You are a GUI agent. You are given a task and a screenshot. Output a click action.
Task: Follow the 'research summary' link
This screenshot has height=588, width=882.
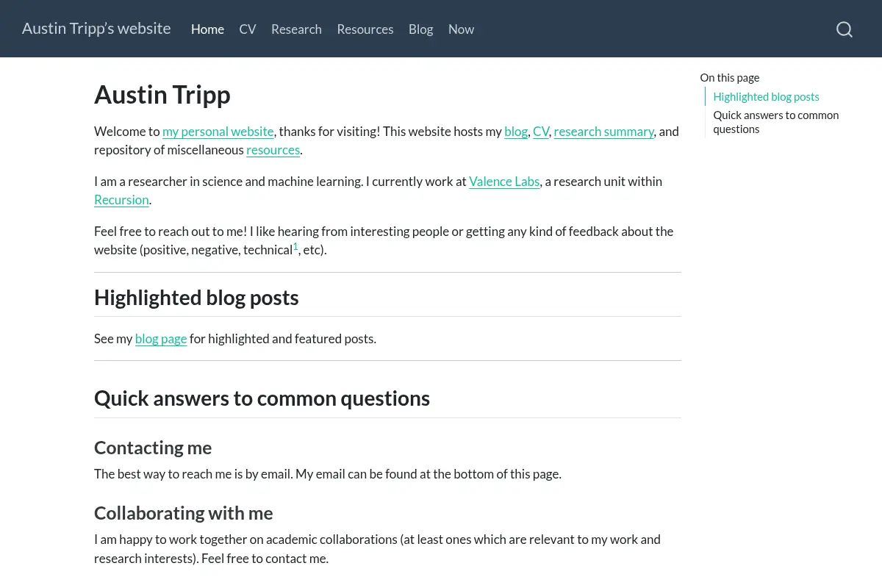604,132
